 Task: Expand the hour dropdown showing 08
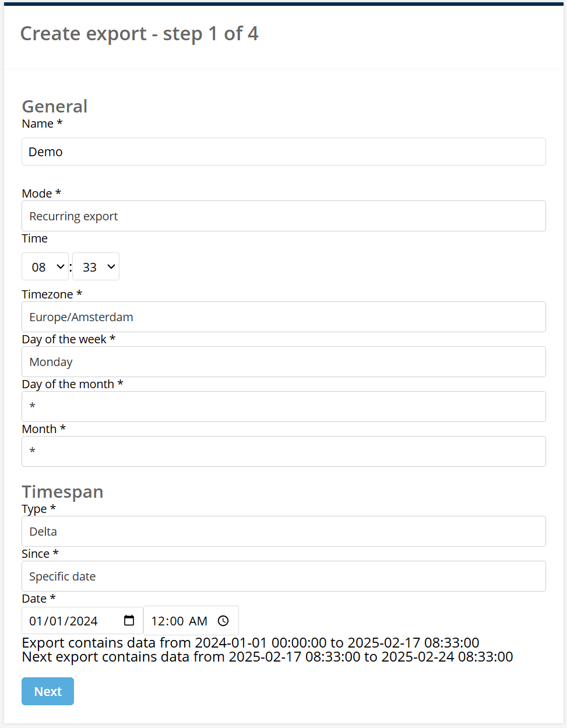(45, 266)
